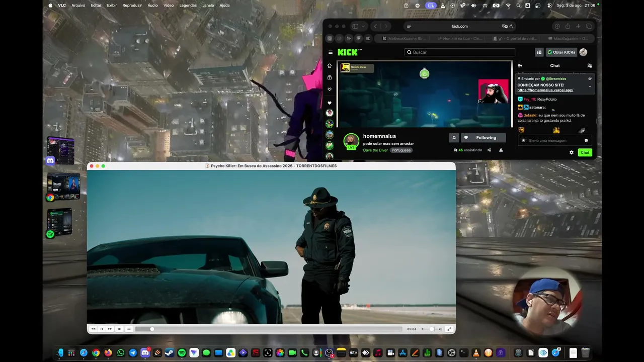Open the chat users list icon

point(590,66)
